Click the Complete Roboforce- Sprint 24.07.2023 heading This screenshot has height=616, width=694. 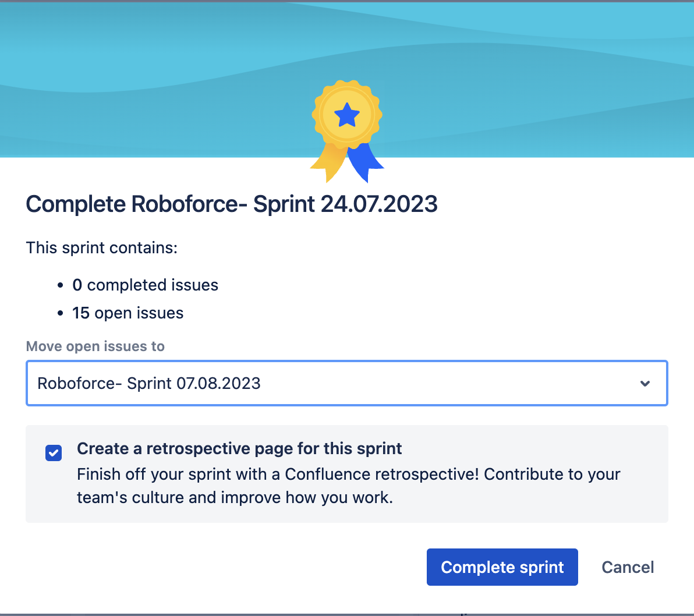pyautogui.click(x=231, y=204)
